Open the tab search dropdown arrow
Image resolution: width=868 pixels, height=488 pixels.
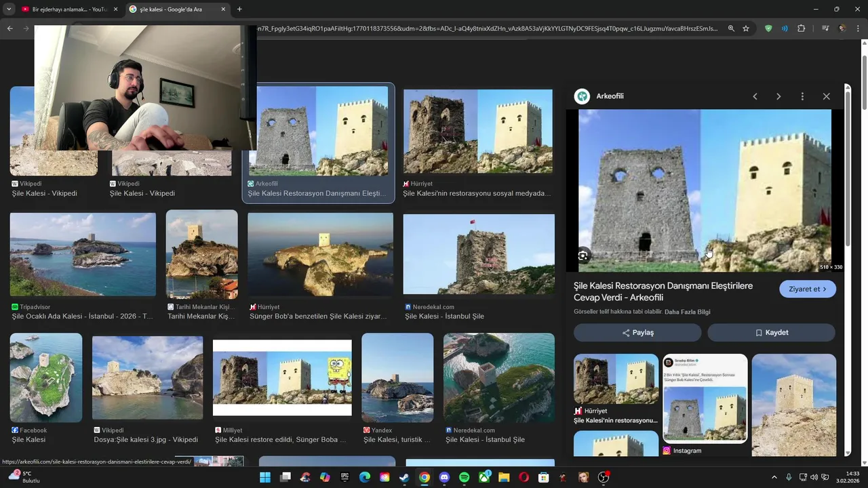click(x=9, y=9)
